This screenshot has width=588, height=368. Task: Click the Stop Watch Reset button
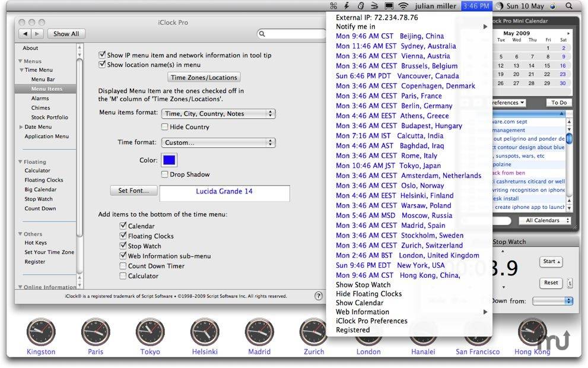pos(551,283)
